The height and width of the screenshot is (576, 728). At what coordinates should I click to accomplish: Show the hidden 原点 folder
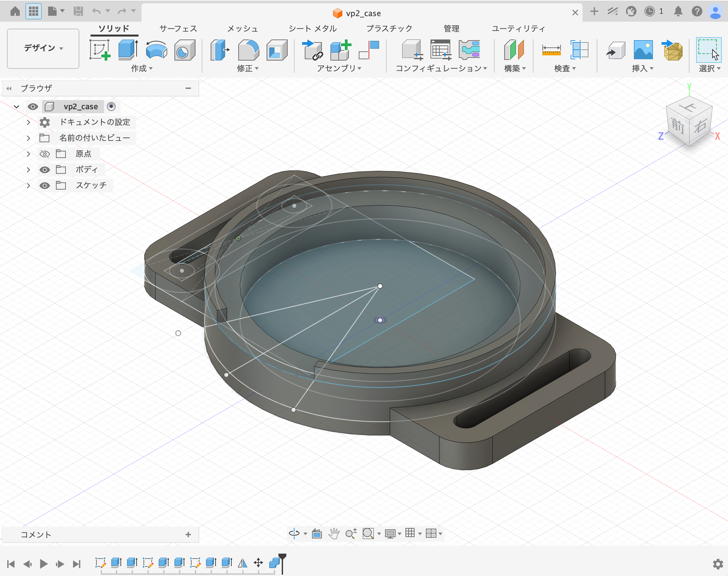[44, 154]
